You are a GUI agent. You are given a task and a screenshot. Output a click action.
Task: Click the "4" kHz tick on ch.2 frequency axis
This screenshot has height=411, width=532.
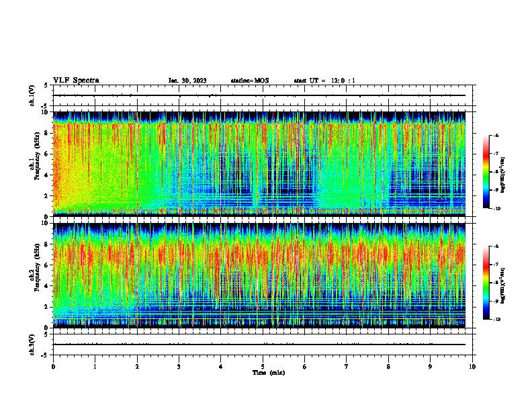[47, 286]
